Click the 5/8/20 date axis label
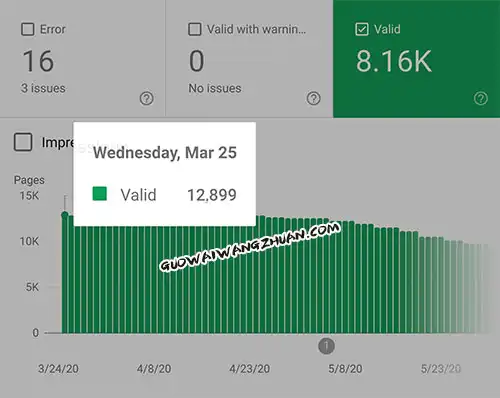Viewport: 500px width, 398px height. [x=345, y=369]
